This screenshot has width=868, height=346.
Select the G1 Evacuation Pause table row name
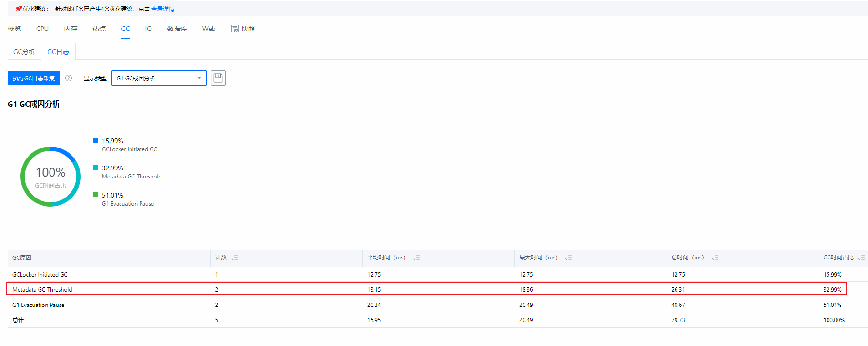tap(38, 305)
